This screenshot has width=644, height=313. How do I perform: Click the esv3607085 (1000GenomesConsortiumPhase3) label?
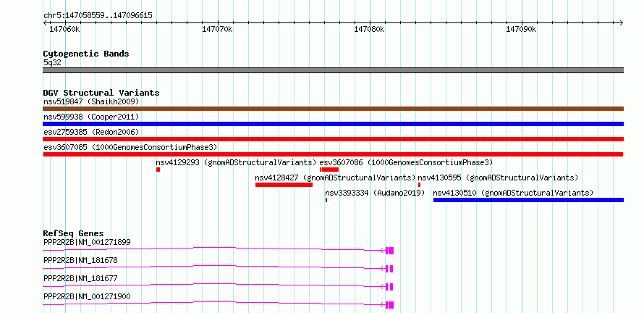[x=130, y=147]
